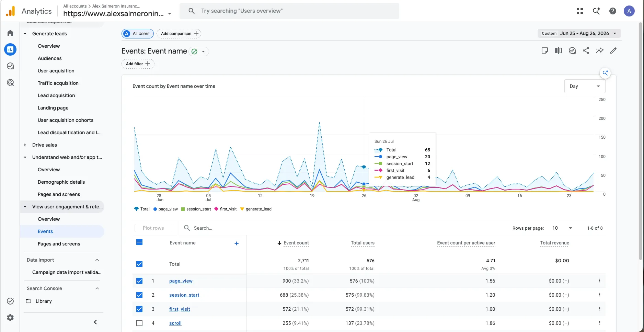Uncheck the Total row checkbox
Image resolution: width=644 pixels, height=332 pixels.
click(139, 264)
